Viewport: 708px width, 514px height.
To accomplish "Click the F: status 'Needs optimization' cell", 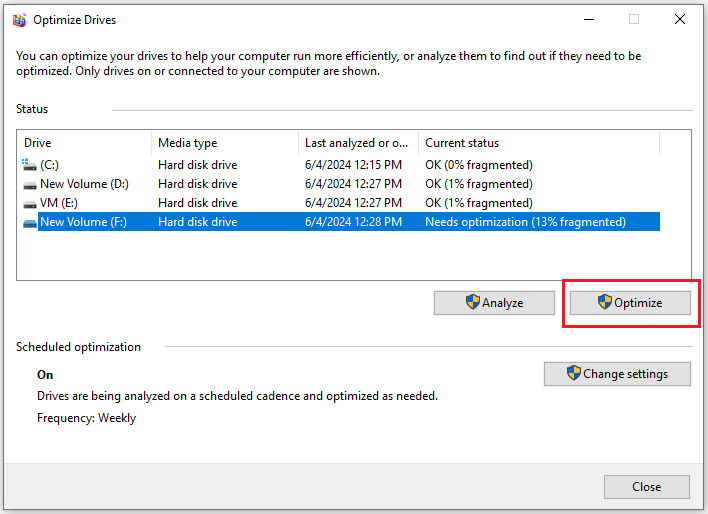I will (x=525, y=222).
